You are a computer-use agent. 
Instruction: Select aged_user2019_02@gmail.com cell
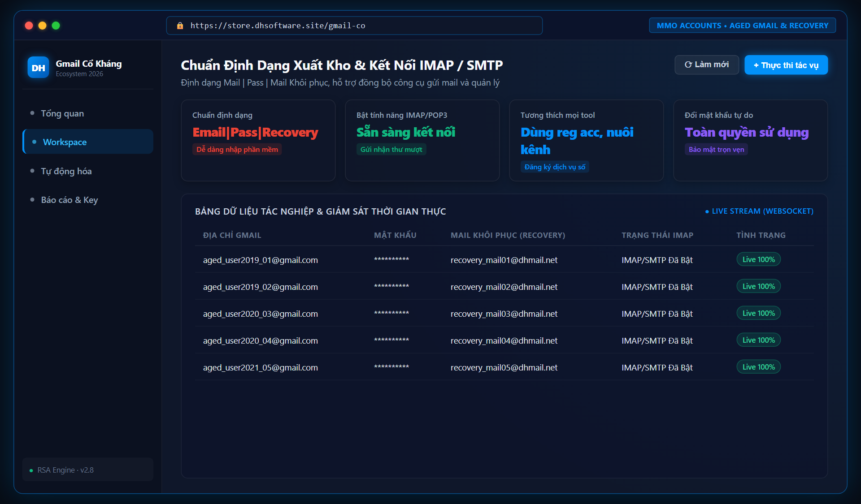(x=261, y=287)
